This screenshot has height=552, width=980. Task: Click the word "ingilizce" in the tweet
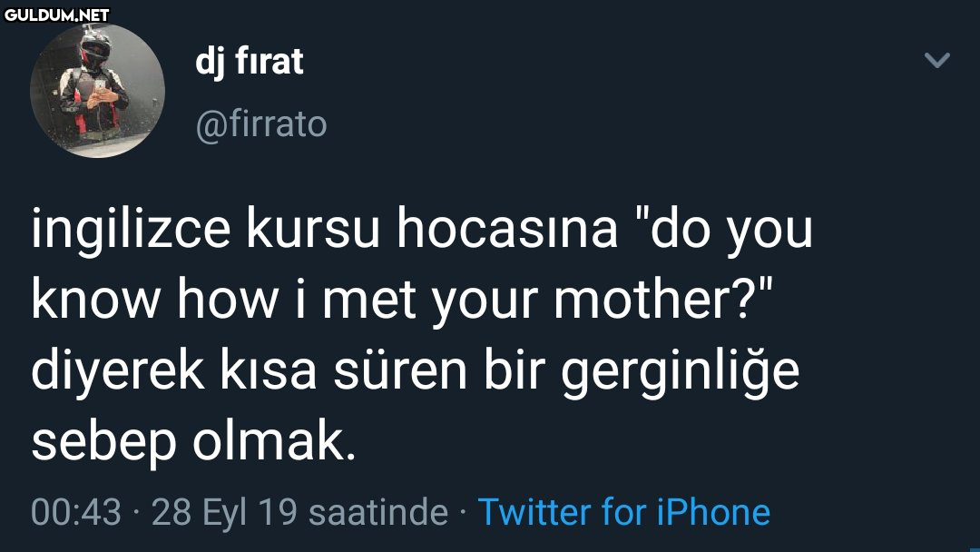(131, 230)
